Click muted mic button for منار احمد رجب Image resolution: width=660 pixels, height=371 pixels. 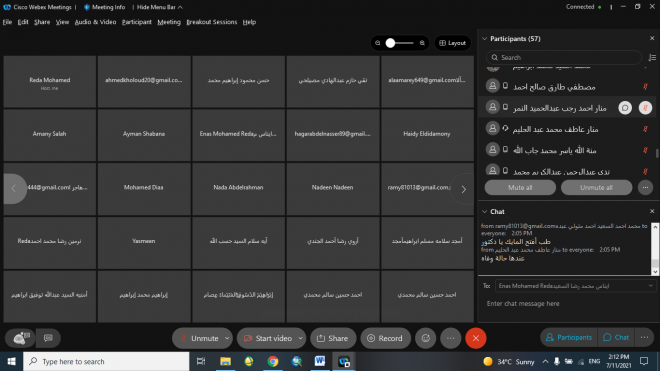[x=645, y=108]
